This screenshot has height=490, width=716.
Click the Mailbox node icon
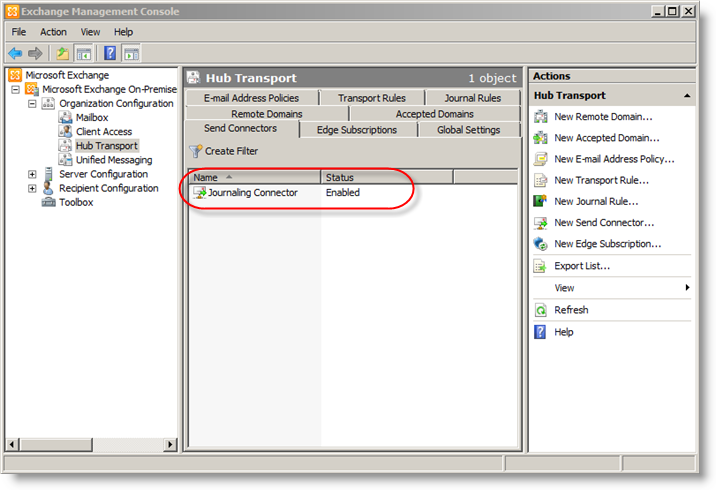[65, 117]
